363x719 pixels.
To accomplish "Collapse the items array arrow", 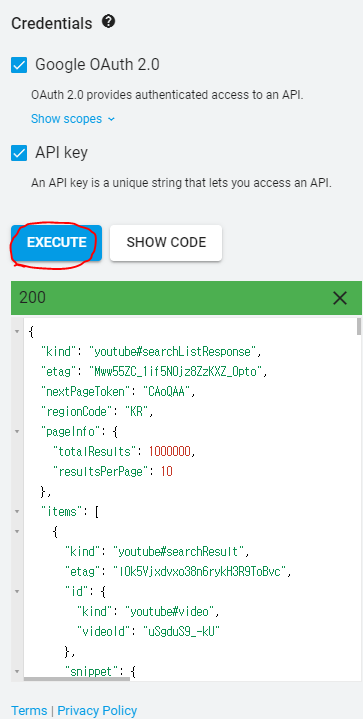I will coord(17,511).
